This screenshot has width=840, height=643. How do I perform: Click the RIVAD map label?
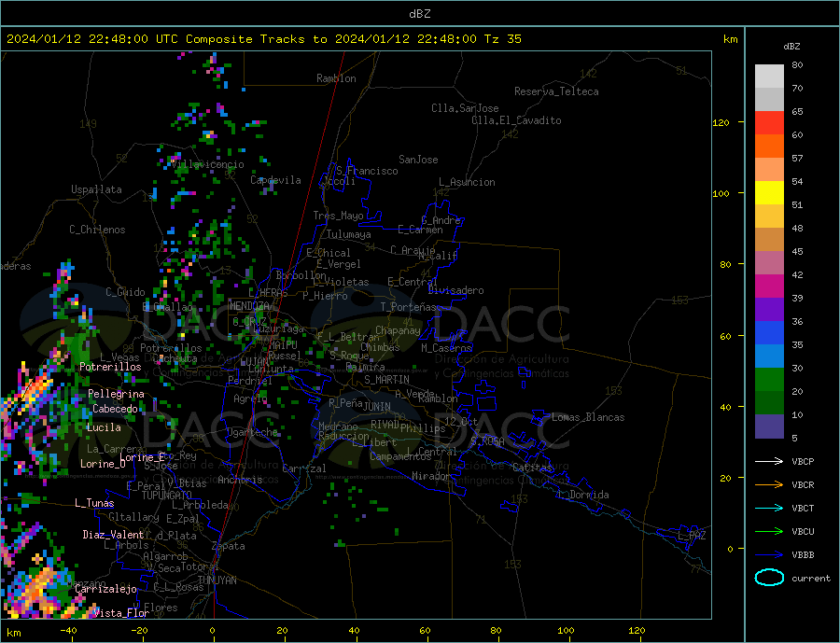[x=385, y=424]
